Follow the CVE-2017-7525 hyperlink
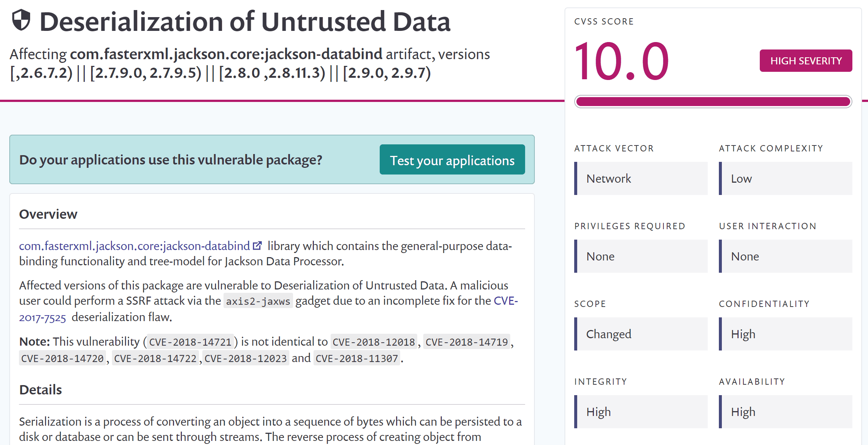 click(42, 317)
